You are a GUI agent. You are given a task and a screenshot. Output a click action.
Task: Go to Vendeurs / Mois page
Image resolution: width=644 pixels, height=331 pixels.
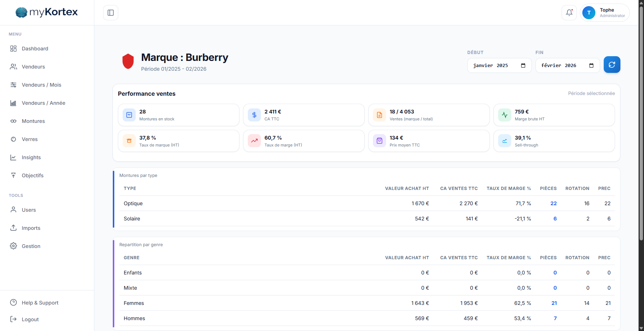(41, 85)
